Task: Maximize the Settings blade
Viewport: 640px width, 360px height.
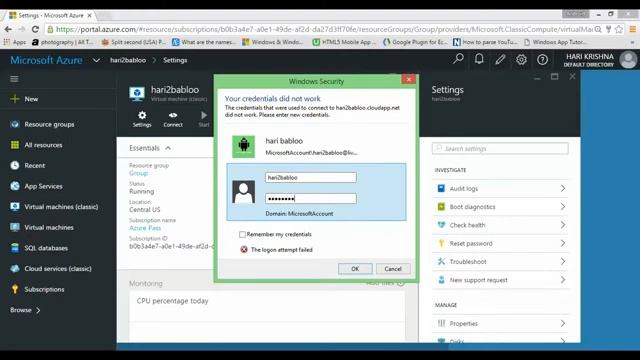Action: point(555,76)
